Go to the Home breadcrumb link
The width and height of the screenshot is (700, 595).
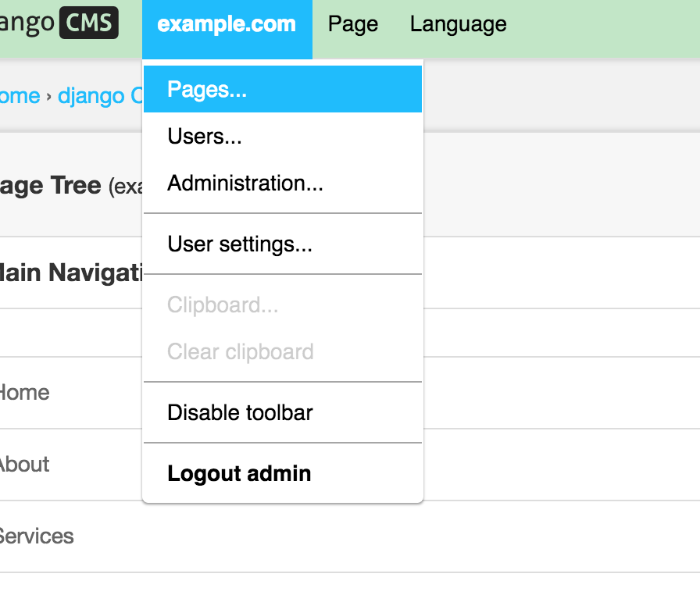(x=19, y=96)
